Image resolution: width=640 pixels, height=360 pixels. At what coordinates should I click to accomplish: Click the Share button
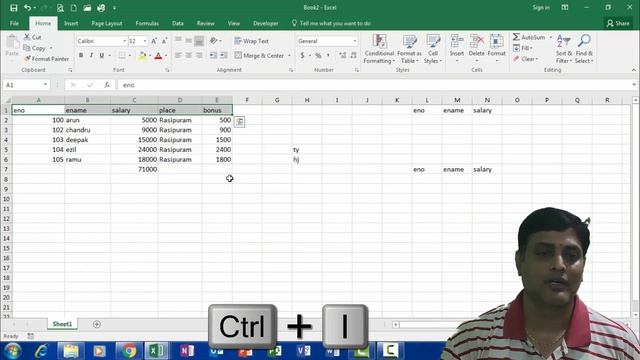pos(618,23)
